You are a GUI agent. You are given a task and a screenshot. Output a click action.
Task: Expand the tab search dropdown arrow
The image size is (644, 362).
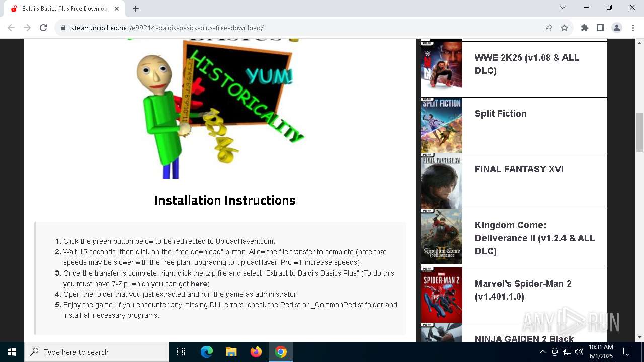pos(563,7)
